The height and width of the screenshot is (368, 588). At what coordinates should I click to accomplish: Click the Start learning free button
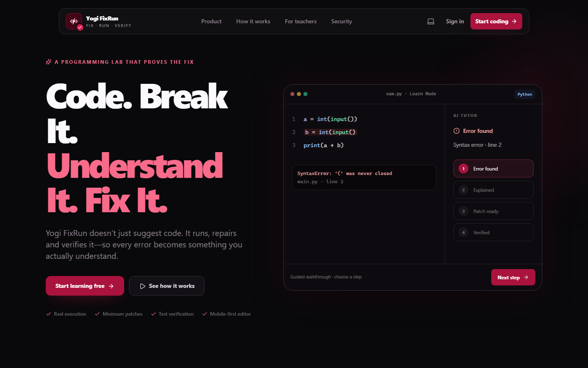click(85, 286)
